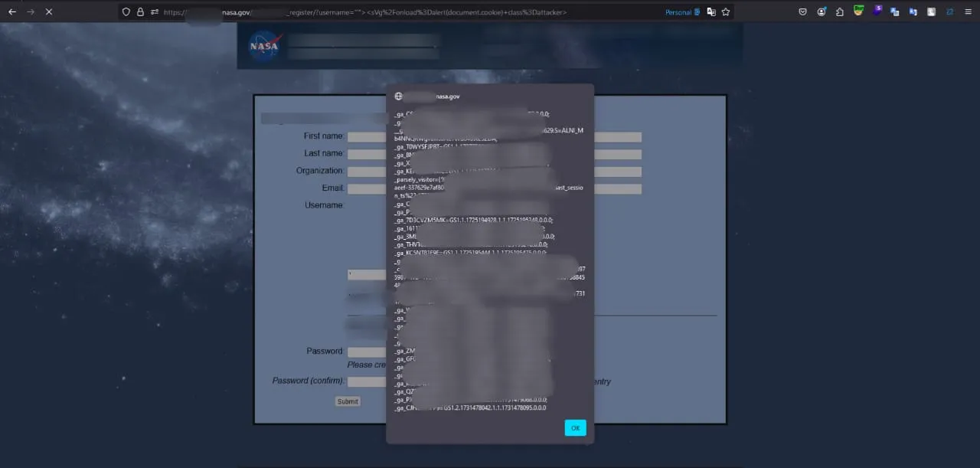980x468 pixels.
Task: Click the First name input field
Action: coord(366,137)
